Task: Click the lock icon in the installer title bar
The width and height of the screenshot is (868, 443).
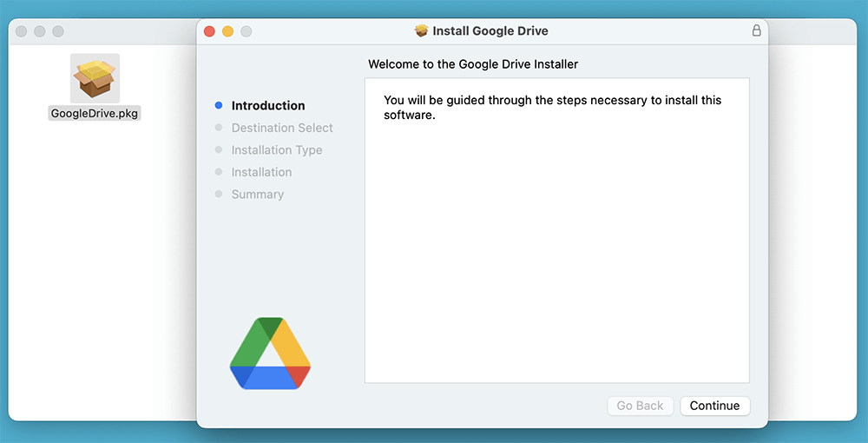Action: 756,30
